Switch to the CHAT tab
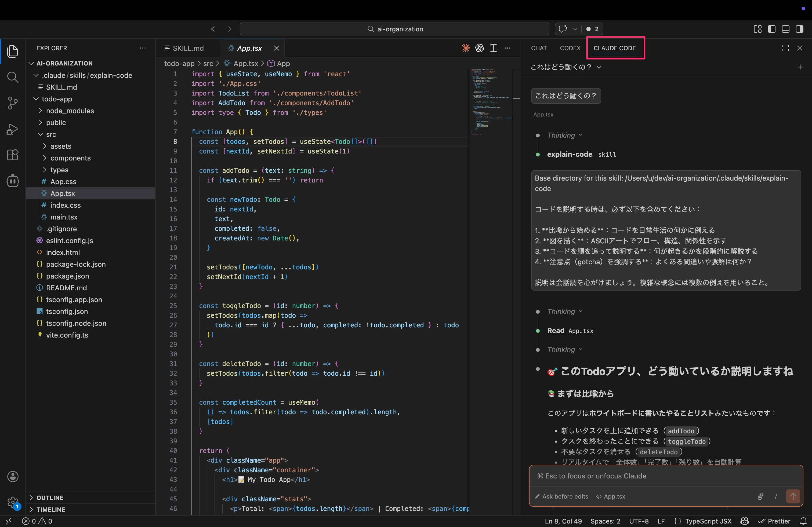The image size is (812, 527). (x=539, y=48)
